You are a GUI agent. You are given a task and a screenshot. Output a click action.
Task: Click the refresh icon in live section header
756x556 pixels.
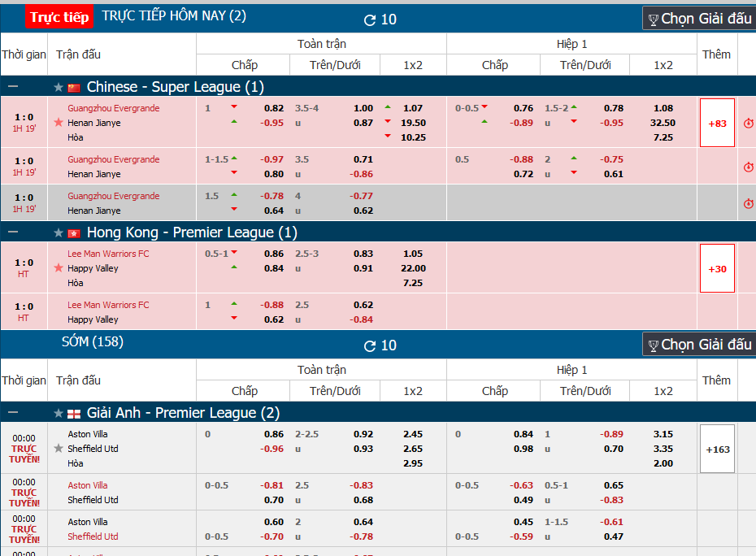click(369, 20)
